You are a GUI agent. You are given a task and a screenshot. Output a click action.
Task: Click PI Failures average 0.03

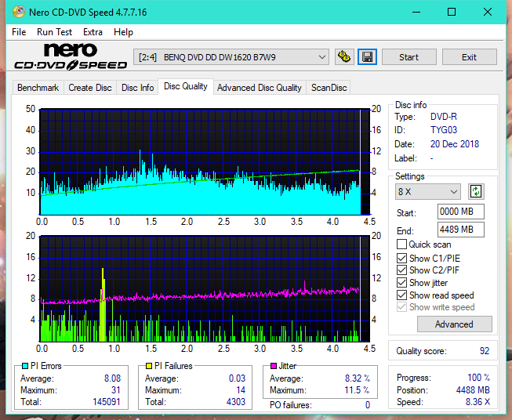coord(237,378)
